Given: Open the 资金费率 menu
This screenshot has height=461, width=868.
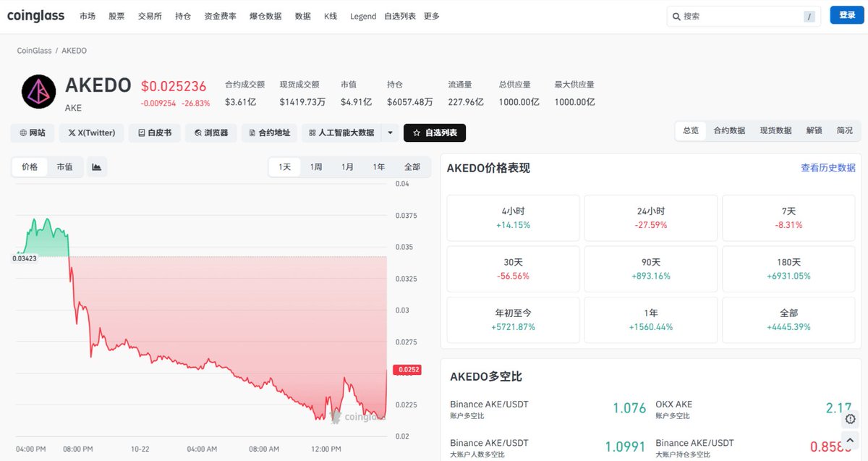Looking at the screenshot, I should [220, 16].
